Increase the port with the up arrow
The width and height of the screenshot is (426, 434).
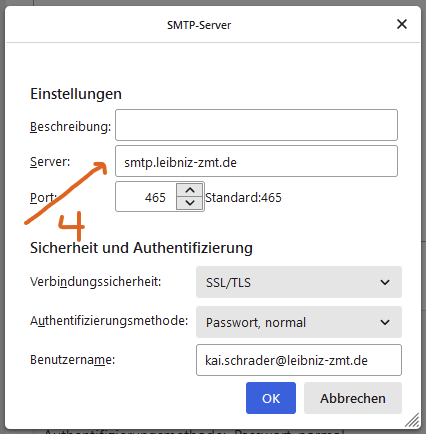tap(190, 190)
